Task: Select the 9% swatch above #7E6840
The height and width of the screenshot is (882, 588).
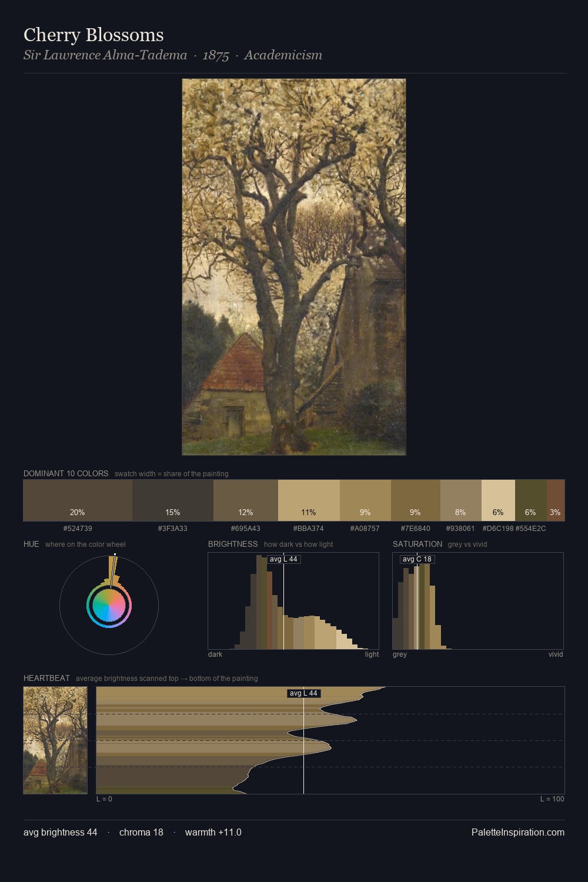Action: [x=415, y=500]
